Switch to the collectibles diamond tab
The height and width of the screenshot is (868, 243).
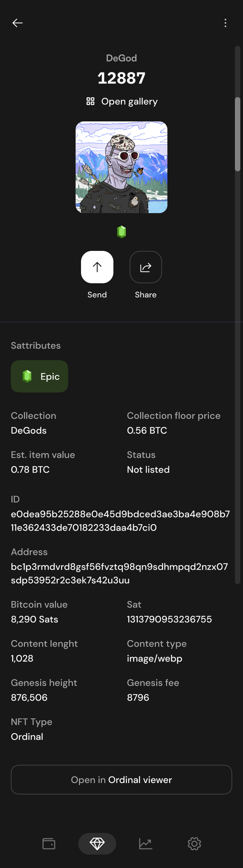tap(97, 844)
